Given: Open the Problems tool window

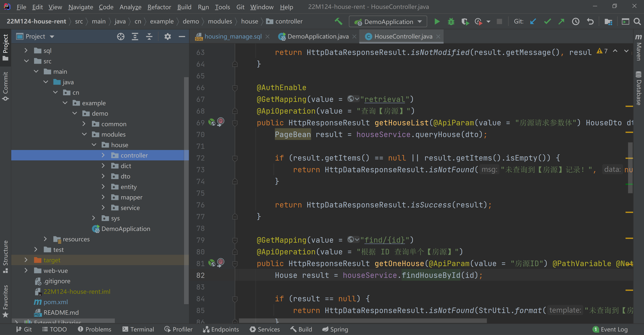Looking at the screenshot, I should pyautogui.click(x=94, y=329).
